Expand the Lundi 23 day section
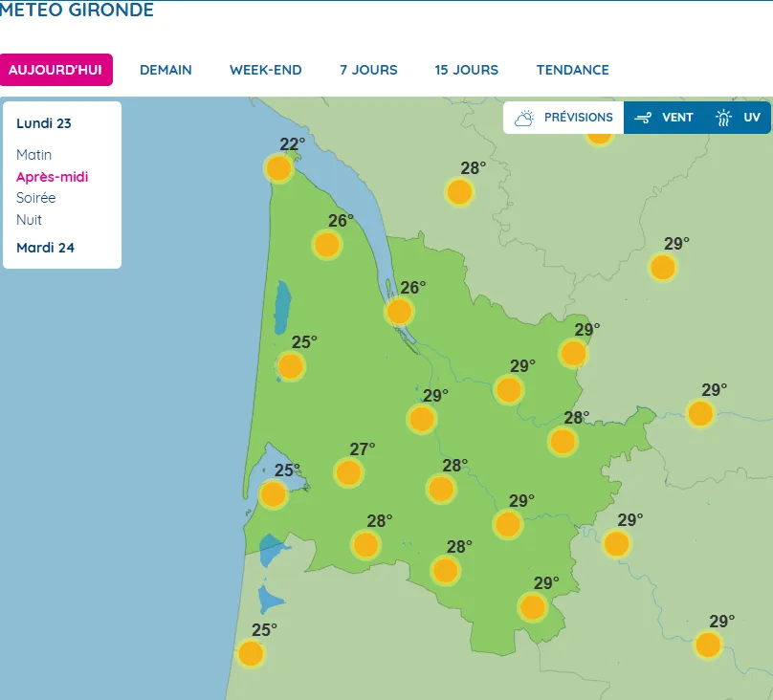Viewport: 773px width, 700px height. pyautogui.click(x=44, y=123)
